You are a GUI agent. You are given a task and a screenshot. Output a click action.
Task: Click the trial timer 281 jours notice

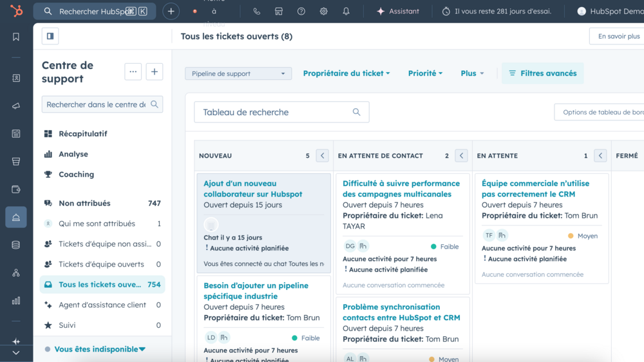click(x=497, y=11)
